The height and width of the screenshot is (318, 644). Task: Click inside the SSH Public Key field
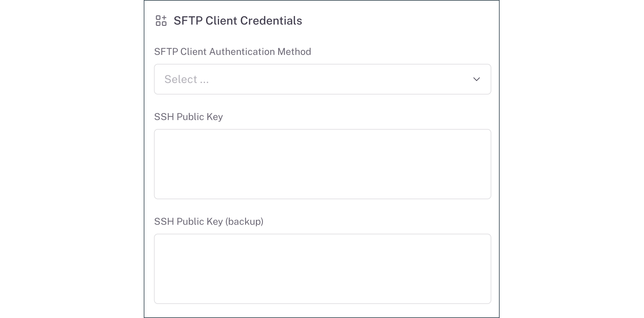(x=323, y=164)
